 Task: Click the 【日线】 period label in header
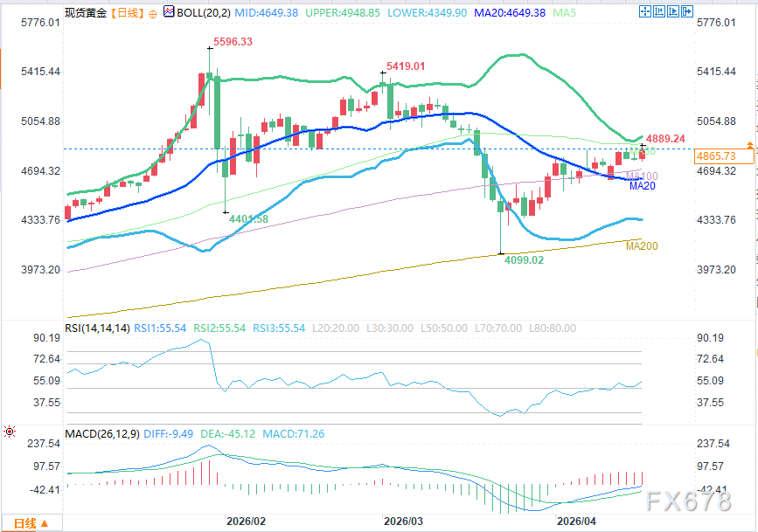point(129,14)
